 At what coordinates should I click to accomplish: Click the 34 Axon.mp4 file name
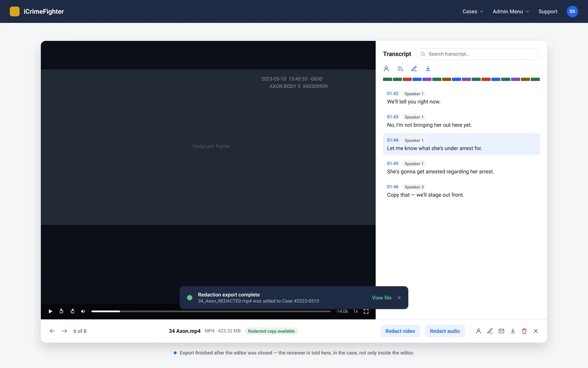185,331
